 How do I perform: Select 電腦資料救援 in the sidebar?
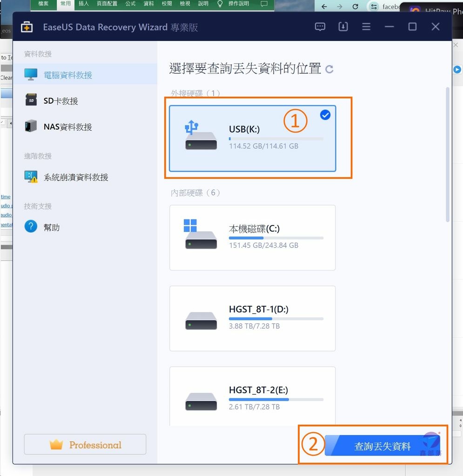pyautogui.click(x=85, y=74)
